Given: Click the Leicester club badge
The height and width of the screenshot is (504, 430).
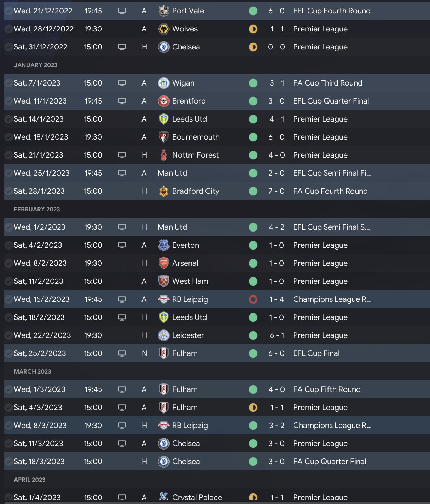Looking at the screenshot, I should (163, 335).
